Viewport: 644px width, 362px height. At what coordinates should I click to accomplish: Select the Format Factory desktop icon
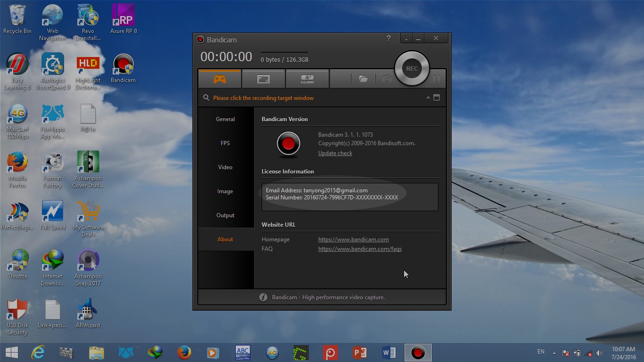point(52,170)
